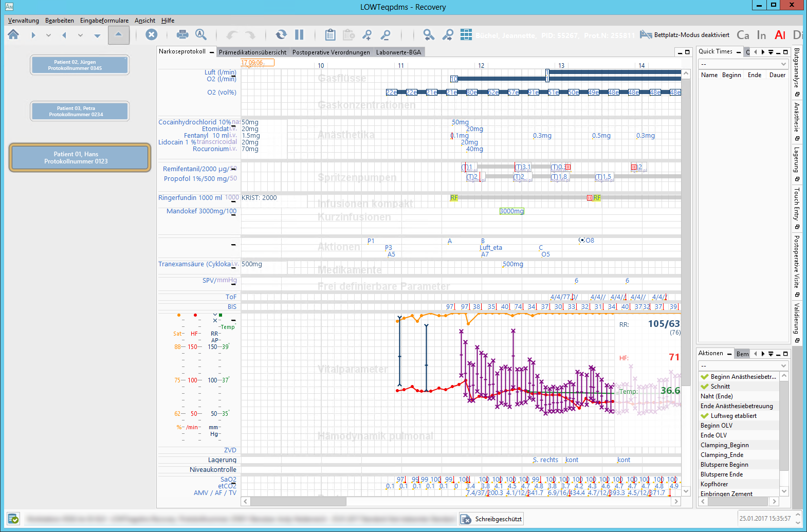807x532 pixels.
Task: Click the printer icon to print
Action: tap(182, 34)
